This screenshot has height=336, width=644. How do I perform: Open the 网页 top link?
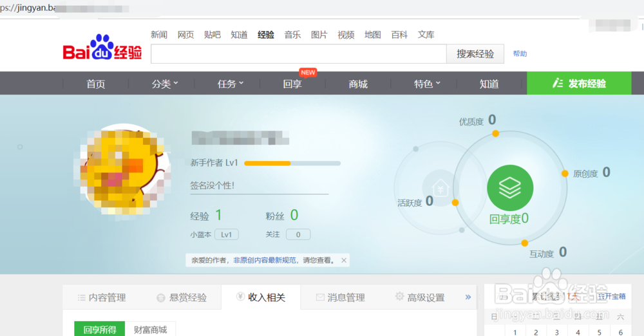tap(185, 35)
